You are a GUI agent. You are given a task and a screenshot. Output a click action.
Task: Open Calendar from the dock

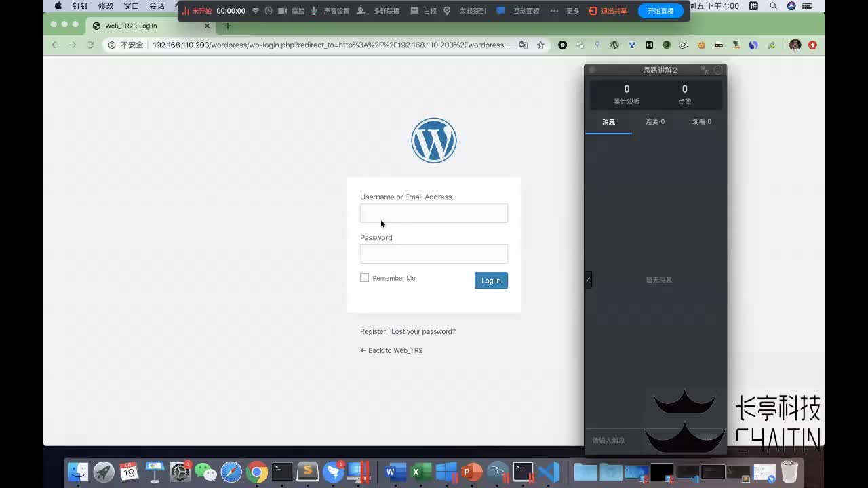coord(129,472)
